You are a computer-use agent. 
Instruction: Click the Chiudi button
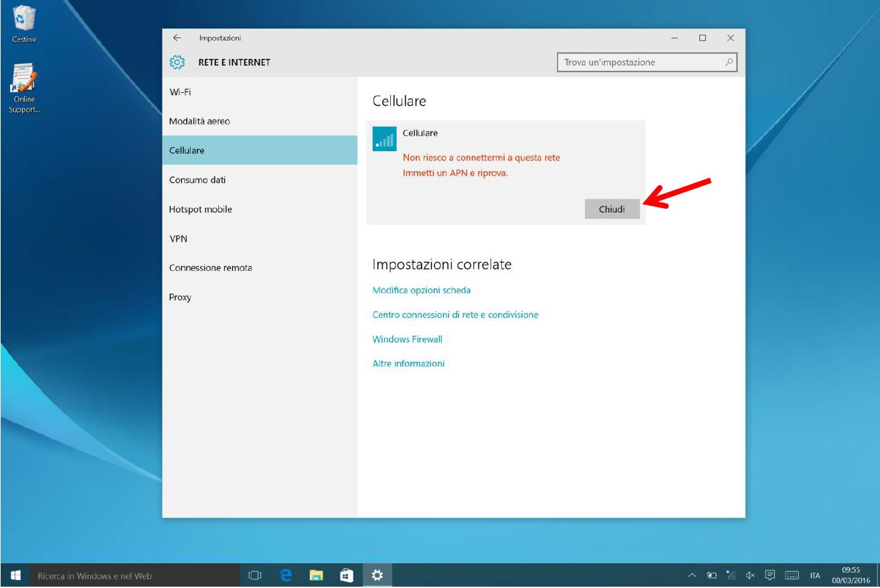(x=612, y=209)
